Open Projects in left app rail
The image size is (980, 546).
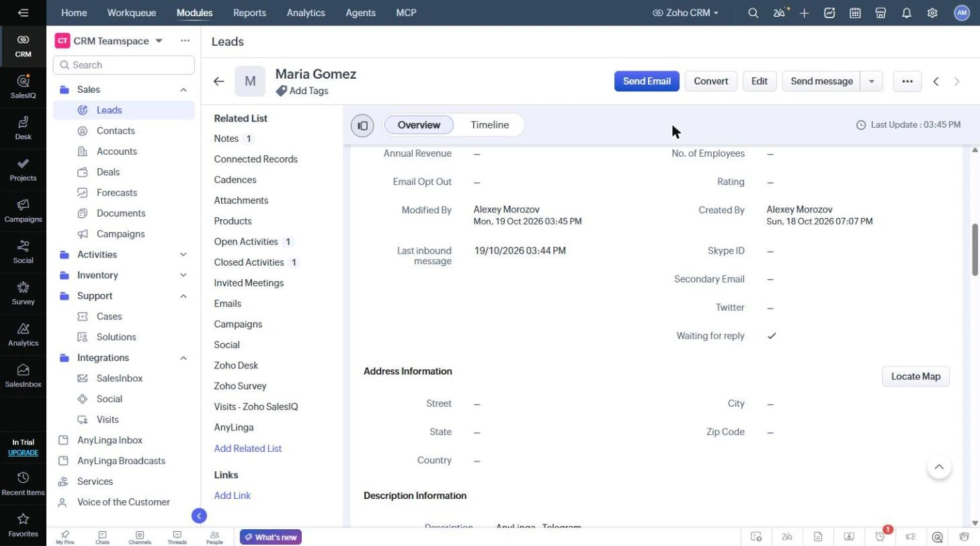click(x=23, y=169)
